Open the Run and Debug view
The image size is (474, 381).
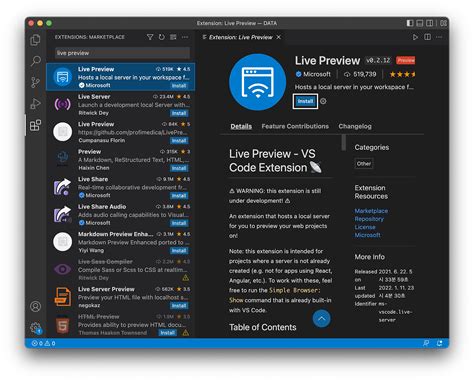point(35,104)
